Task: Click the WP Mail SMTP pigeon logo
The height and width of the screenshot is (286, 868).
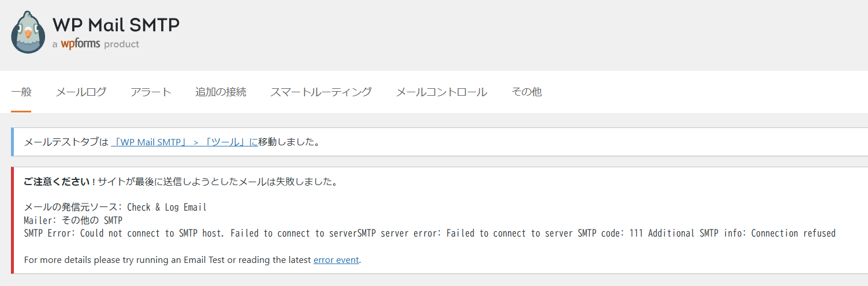Action: tap(28, 32)
